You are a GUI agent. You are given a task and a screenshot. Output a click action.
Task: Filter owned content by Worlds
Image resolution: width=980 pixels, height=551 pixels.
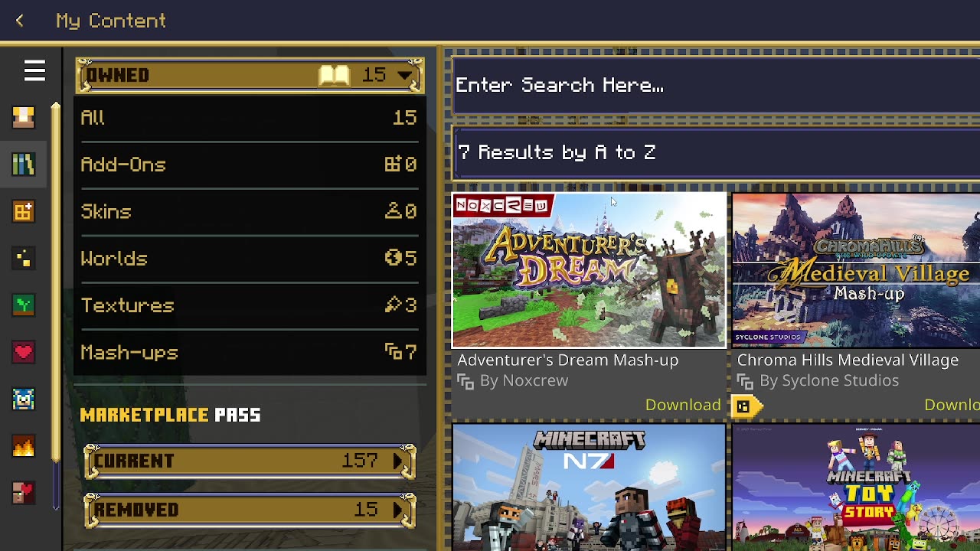click(x=250, y=259)
